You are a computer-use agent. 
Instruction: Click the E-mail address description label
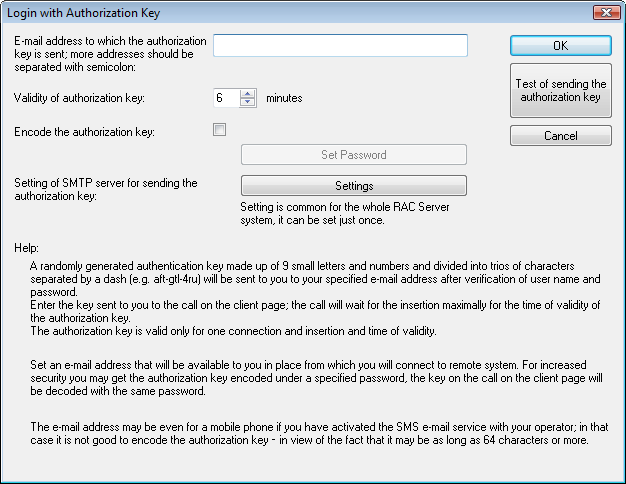pyautogui.click(x=110, y=54)
